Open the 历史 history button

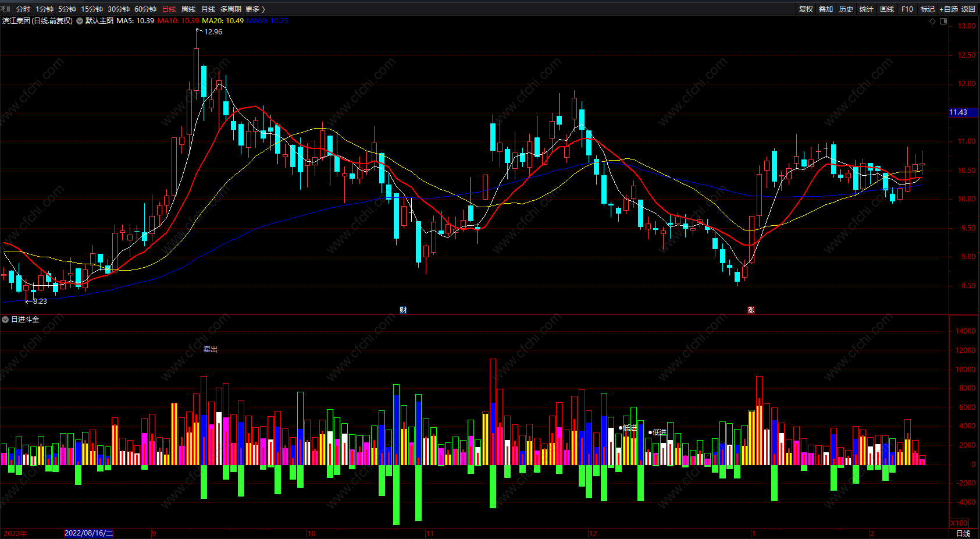pos(846,9)
